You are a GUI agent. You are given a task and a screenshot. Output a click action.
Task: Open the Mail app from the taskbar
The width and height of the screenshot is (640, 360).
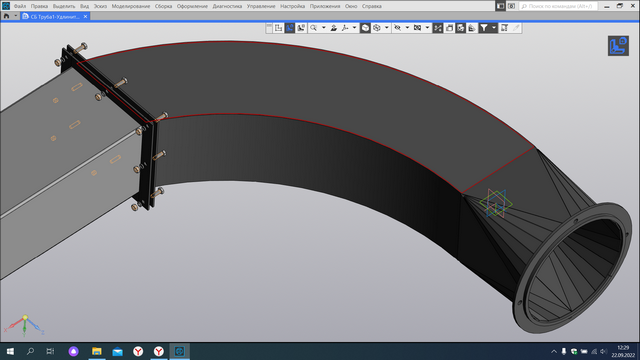118,351
